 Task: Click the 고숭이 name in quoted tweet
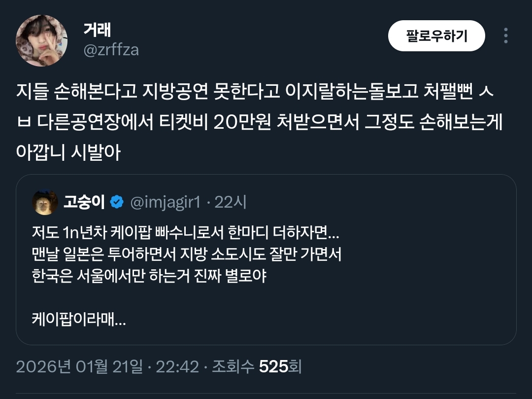(x=84, y=202)
